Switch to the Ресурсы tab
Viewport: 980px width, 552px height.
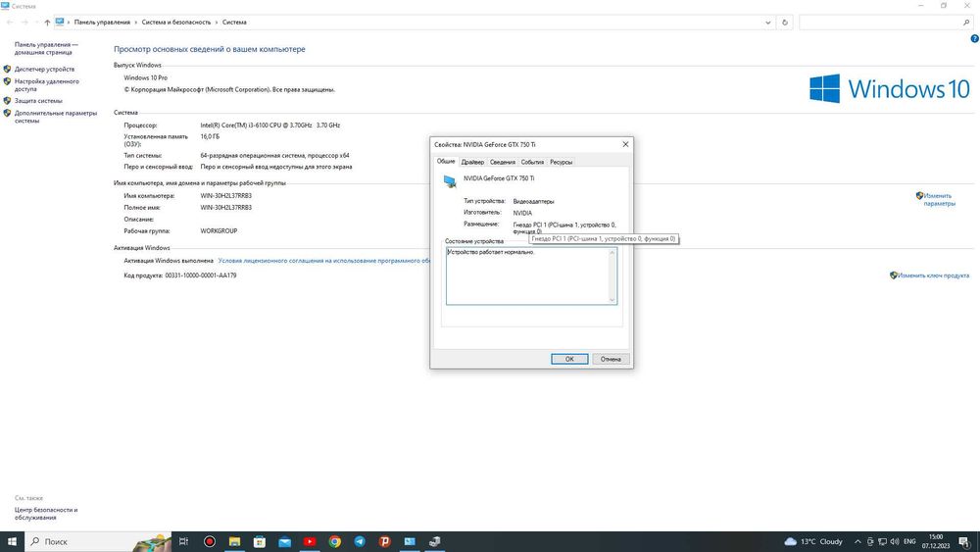click(562, 162)
